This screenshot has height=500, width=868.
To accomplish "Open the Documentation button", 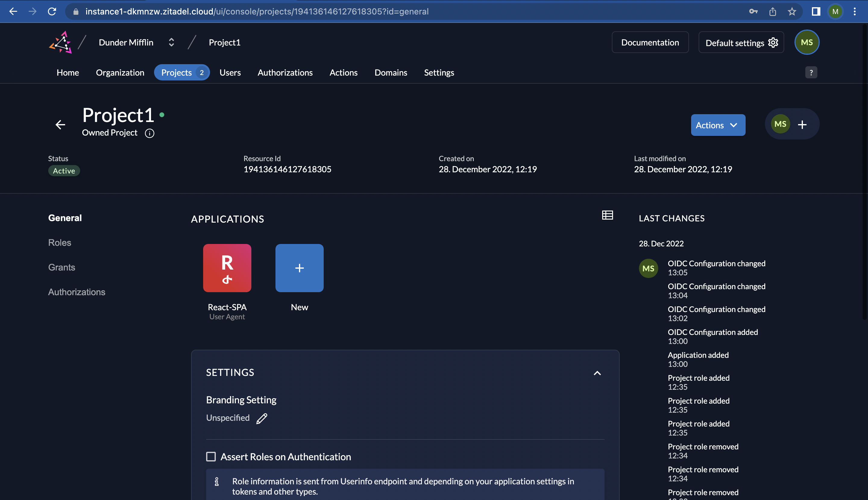I will click(650, 42).
